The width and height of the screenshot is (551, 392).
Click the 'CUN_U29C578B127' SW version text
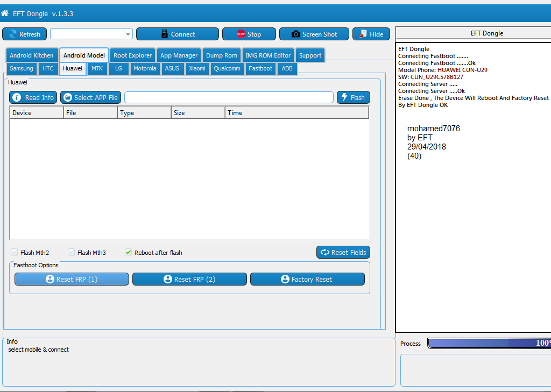pyautogui.click(x=437, y=77)
